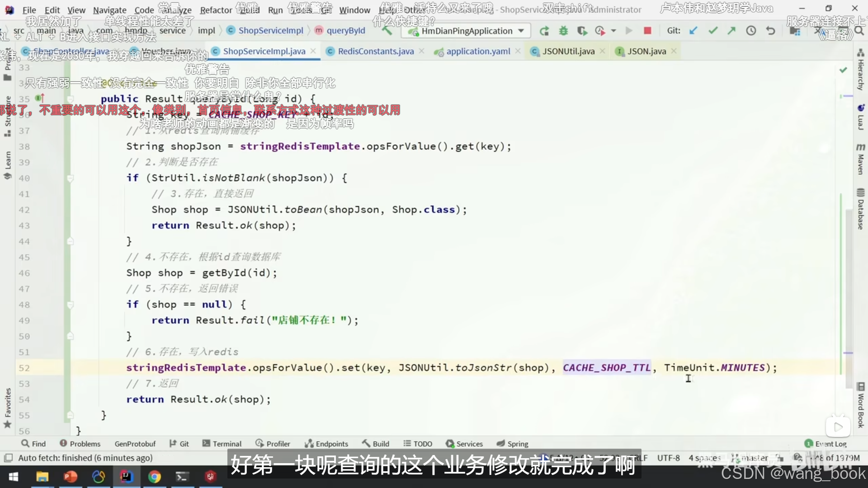Open HmDianPingApplication run configuration dropdown

pos(467,31)
